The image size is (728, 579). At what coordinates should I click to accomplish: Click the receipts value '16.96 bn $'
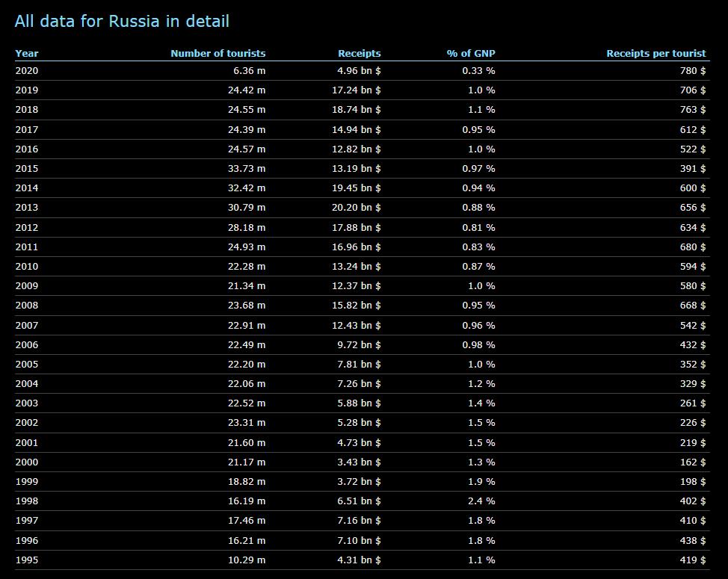click(356, 247)
